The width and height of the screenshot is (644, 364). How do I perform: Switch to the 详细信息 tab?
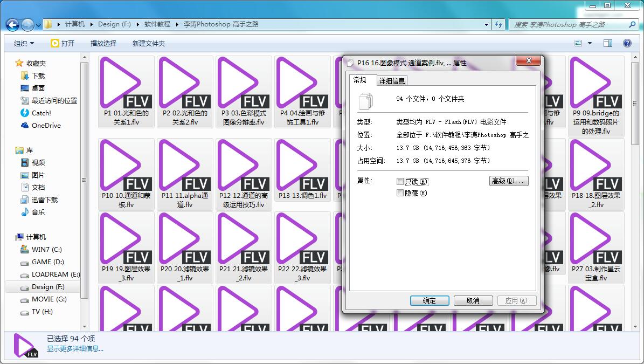pyautogui.click(x=392, y=80)
